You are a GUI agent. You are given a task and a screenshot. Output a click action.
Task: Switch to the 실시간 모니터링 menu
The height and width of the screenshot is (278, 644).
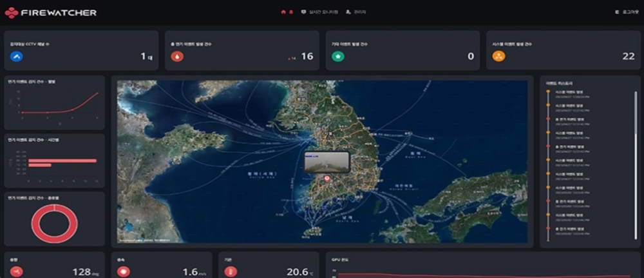pos(319,12)
